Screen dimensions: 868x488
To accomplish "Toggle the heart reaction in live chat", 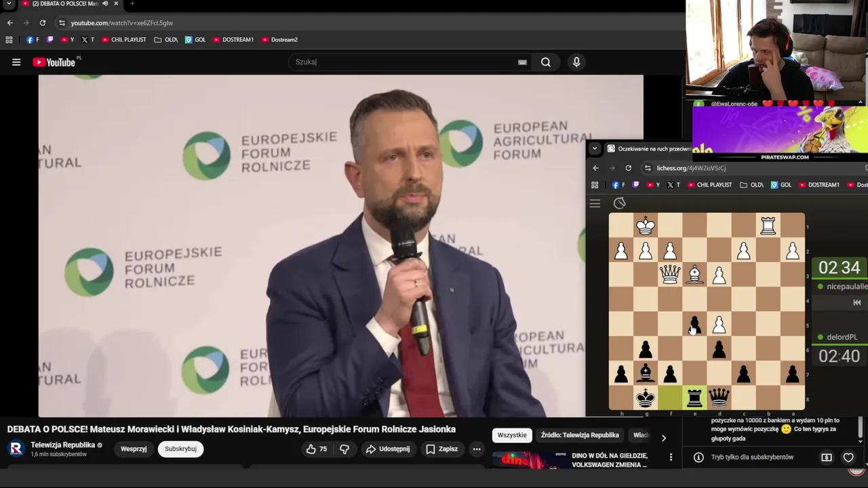I will tap(848, 457).
